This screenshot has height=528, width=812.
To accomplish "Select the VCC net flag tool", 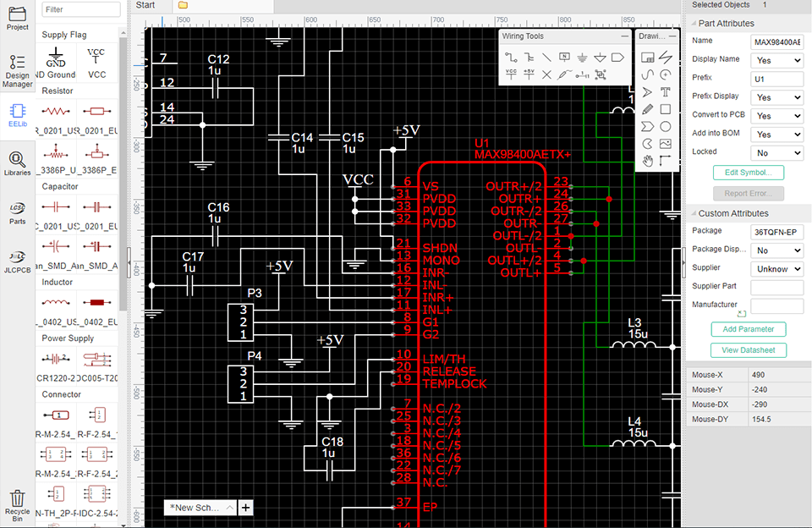I will click(510, 74).
